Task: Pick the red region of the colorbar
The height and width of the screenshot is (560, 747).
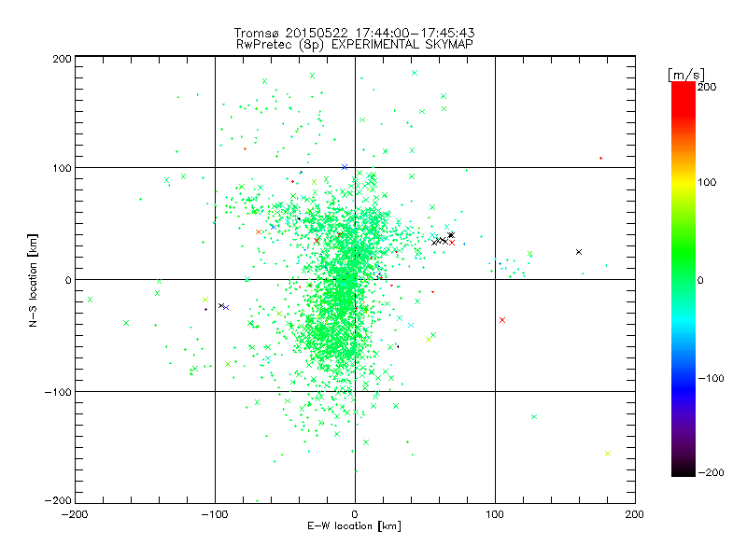Action: tap(684, 98)
